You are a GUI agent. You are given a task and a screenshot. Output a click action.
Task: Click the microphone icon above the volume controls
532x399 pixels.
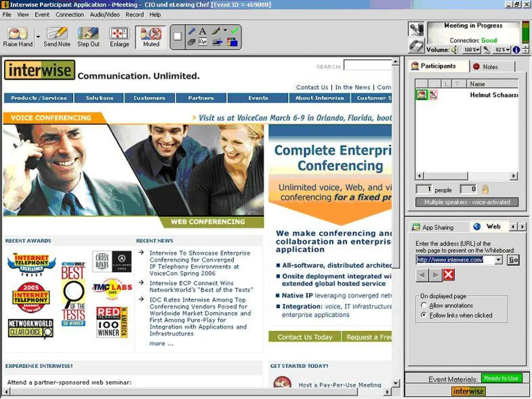point(415,28)
